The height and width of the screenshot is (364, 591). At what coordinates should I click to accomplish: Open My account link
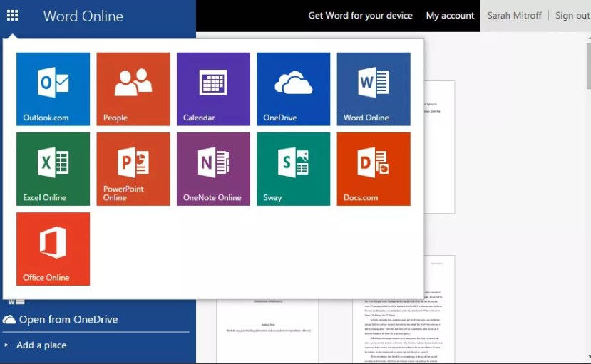point(450,16)
